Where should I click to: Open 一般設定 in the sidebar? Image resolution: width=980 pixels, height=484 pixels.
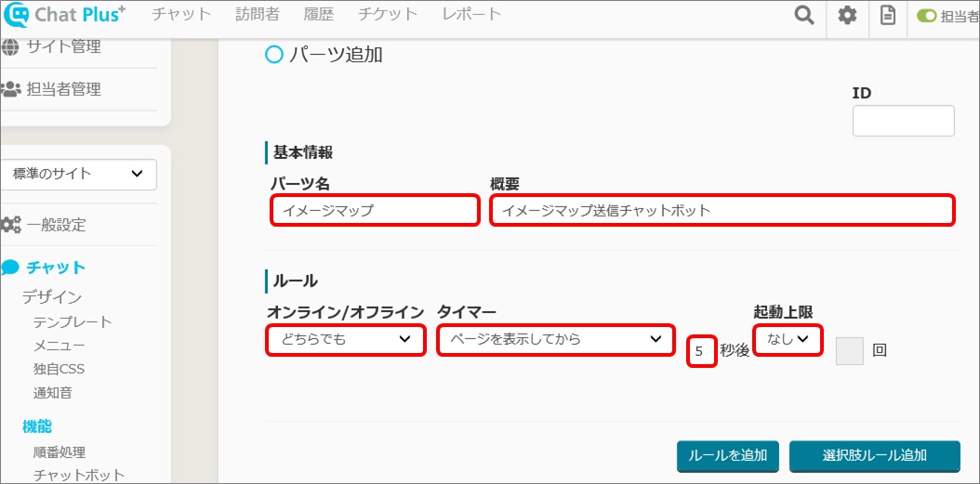point(56,225)
